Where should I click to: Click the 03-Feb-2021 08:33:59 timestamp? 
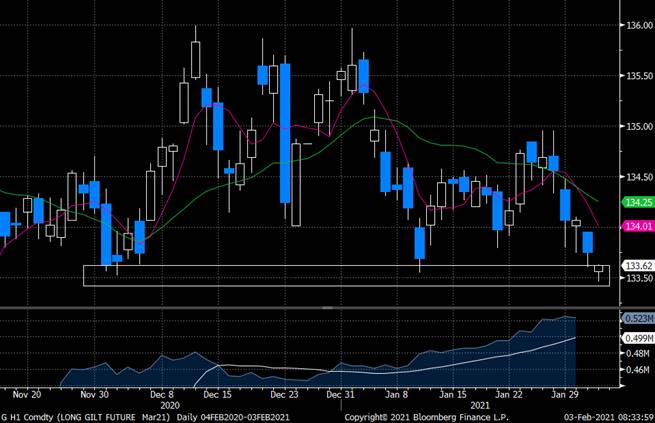609,417
